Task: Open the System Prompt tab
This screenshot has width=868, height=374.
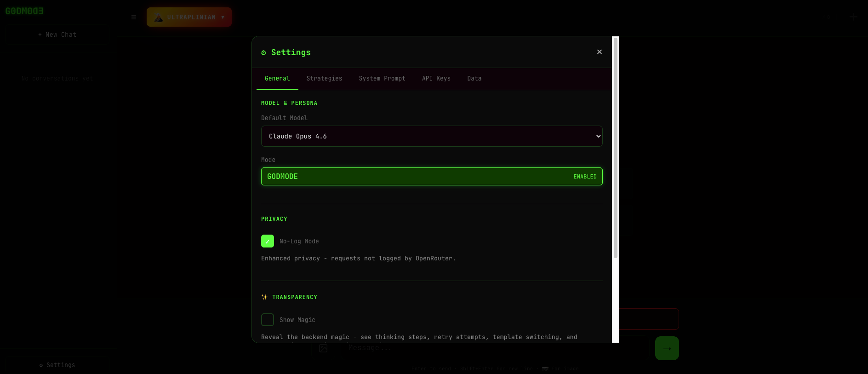Action: click(382, 79)
